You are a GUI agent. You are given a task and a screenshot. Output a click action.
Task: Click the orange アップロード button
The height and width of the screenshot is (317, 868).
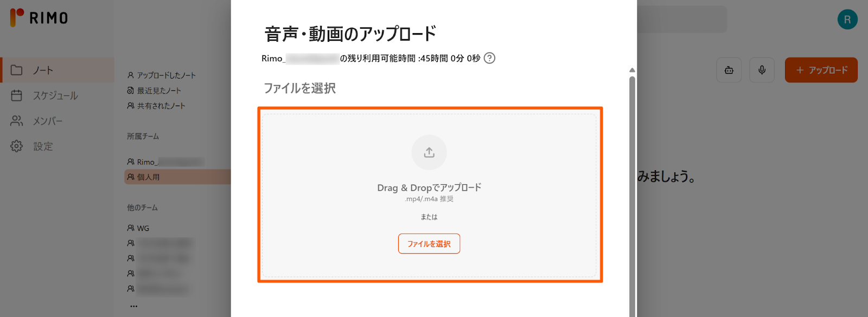coord(821,70)
